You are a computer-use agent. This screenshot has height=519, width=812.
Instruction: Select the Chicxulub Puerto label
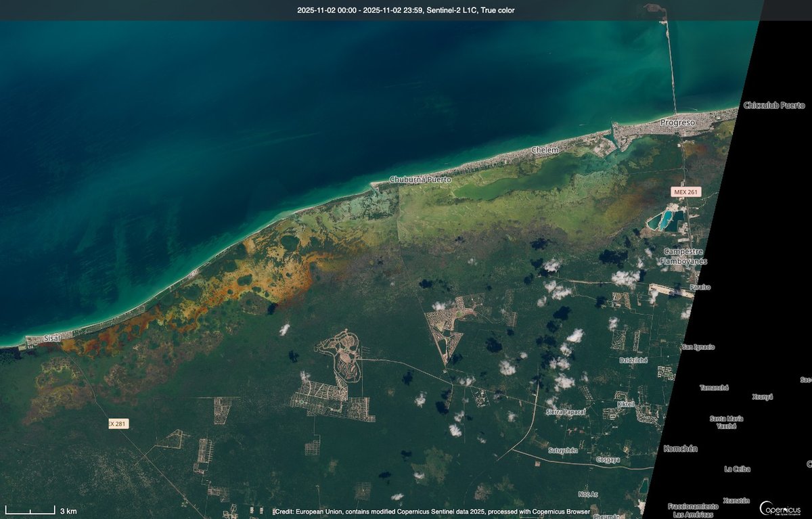tap(774, 106)
